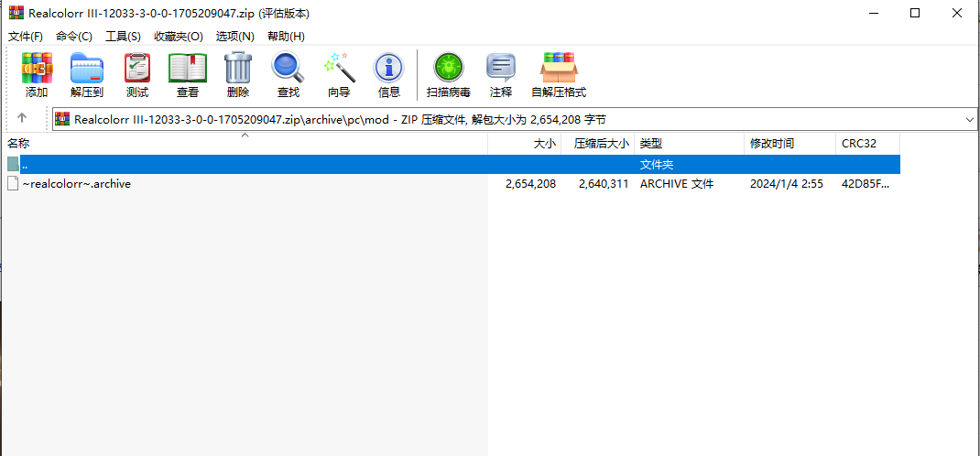The height and width of the screenshot is (456, 980).
Task: Select the ~realcolorr~.archive file row
Action: (x=452, y=184)
